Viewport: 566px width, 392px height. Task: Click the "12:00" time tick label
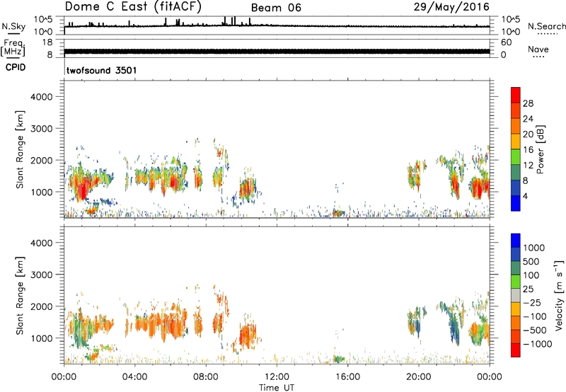click(277, 377)
